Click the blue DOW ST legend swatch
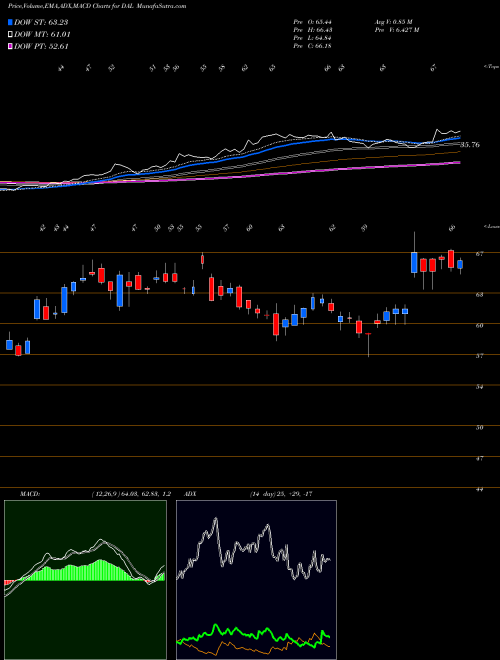This screenshot has width=500, height=660. 10,22
